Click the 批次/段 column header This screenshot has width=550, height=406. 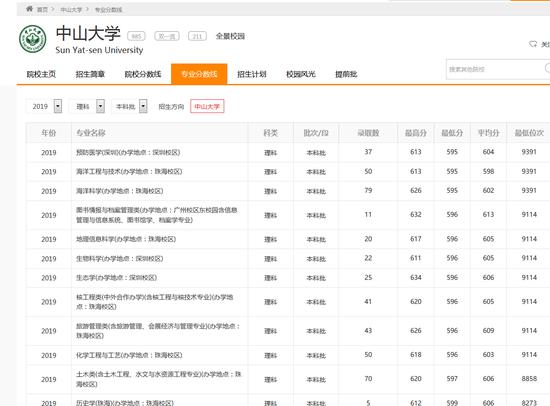coord(316,133)
